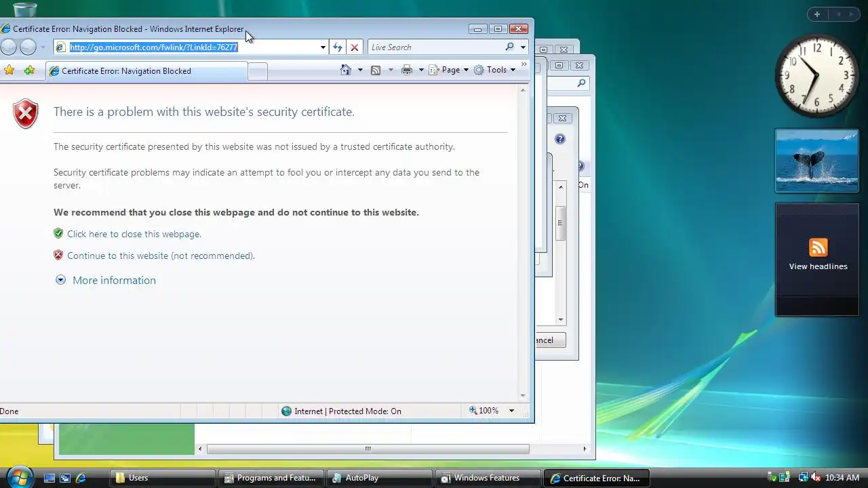This screenshot has height=488, width=868.
Task: Click the Live Search input box
Action: 435,47
